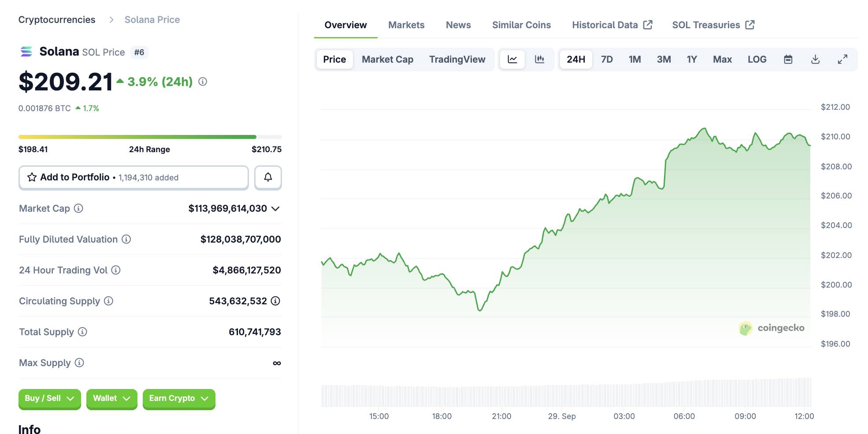Download chart data icon
Image resolution: width=868 pixels, height=434 pixels.
[815, 59]
